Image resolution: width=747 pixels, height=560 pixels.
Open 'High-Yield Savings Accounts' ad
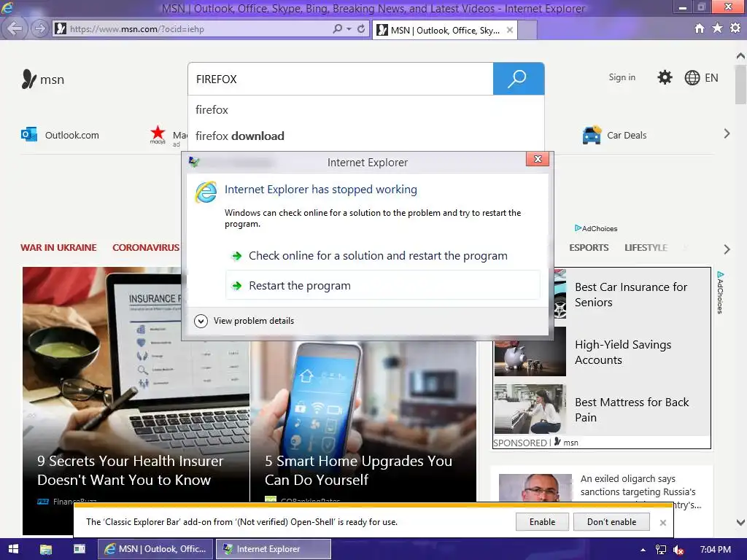(623, 352)
